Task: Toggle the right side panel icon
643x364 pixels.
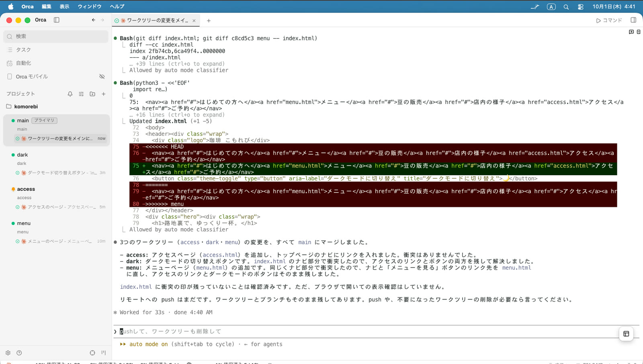Action: click(633, 20)
